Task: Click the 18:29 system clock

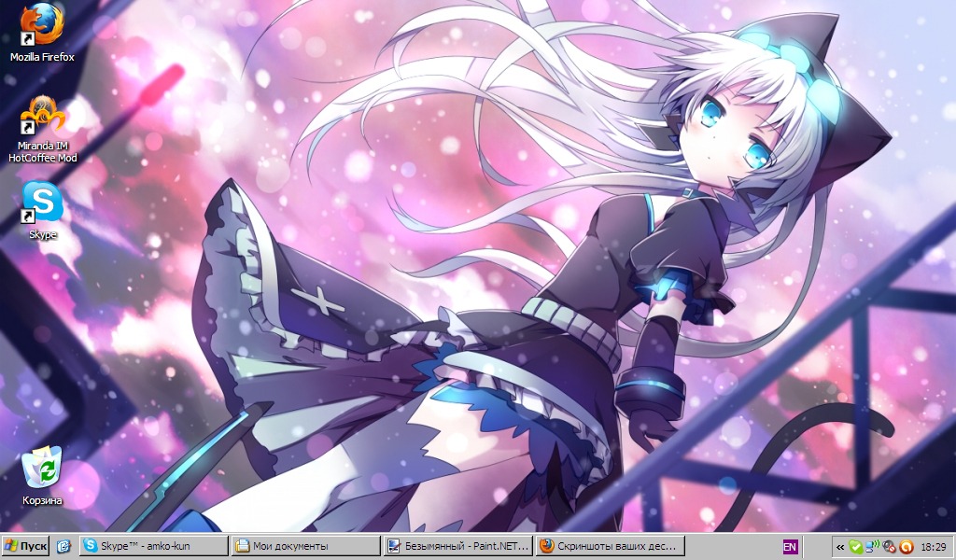Action: (933, 546)
